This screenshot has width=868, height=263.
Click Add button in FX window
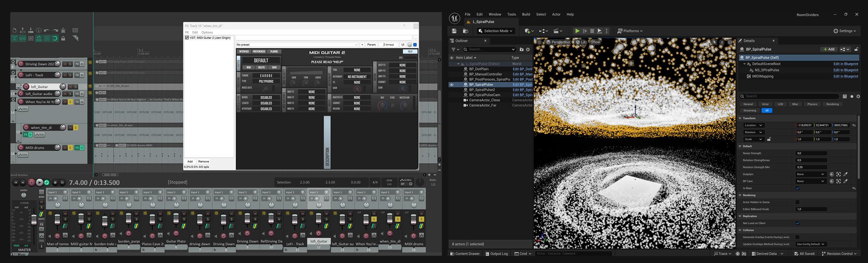190,162
